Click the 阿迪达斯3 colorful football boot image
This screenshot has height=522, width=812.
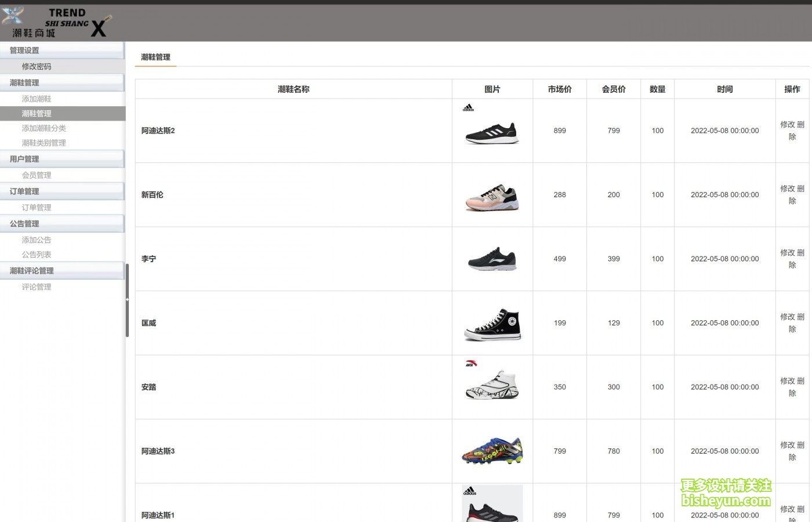(492, 451)
